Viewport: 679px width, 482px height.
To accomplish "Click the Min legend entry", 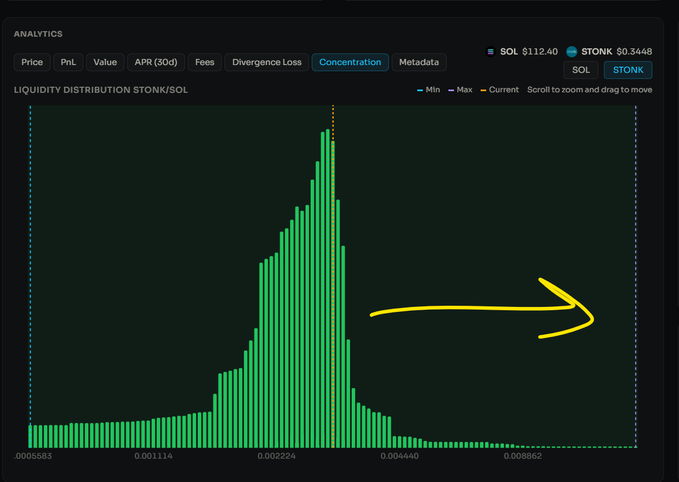I will (428, 90).
